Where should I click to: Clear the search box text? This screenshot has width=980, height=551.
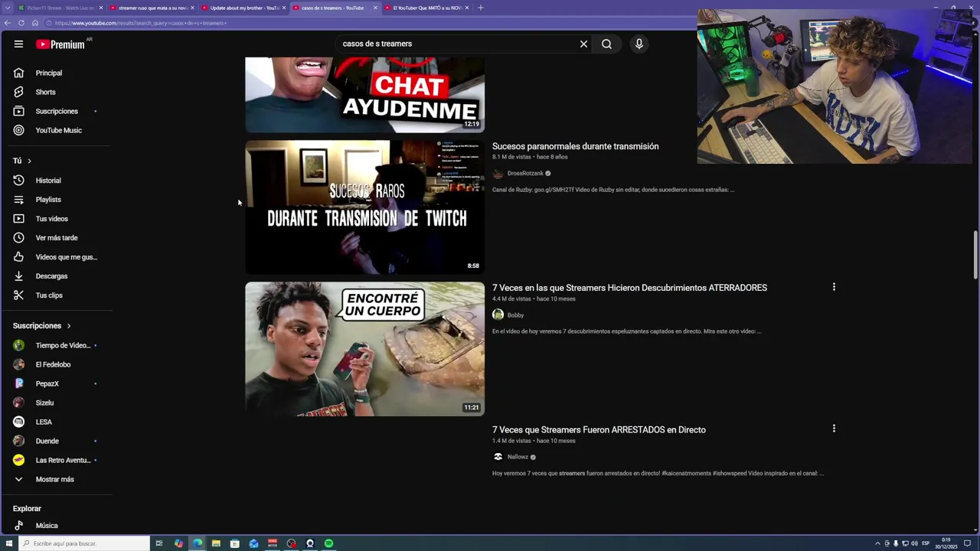coord(583,44)
